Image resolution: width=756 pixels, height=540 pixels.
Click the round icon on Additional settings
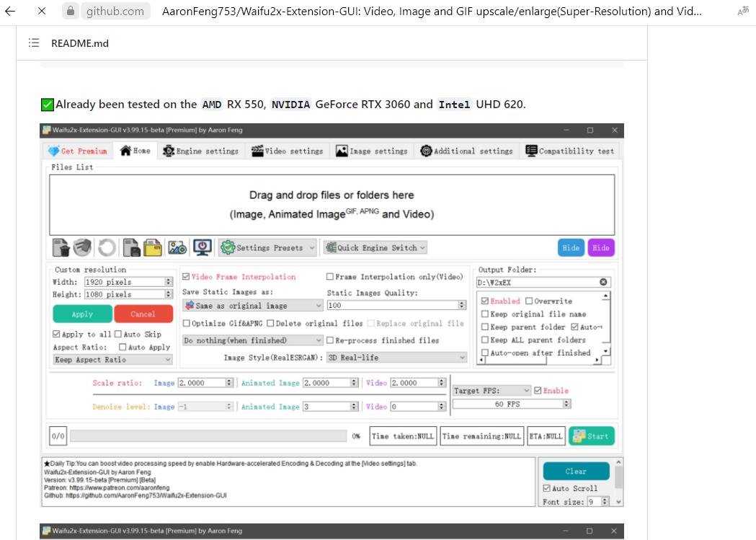(426, 151)
